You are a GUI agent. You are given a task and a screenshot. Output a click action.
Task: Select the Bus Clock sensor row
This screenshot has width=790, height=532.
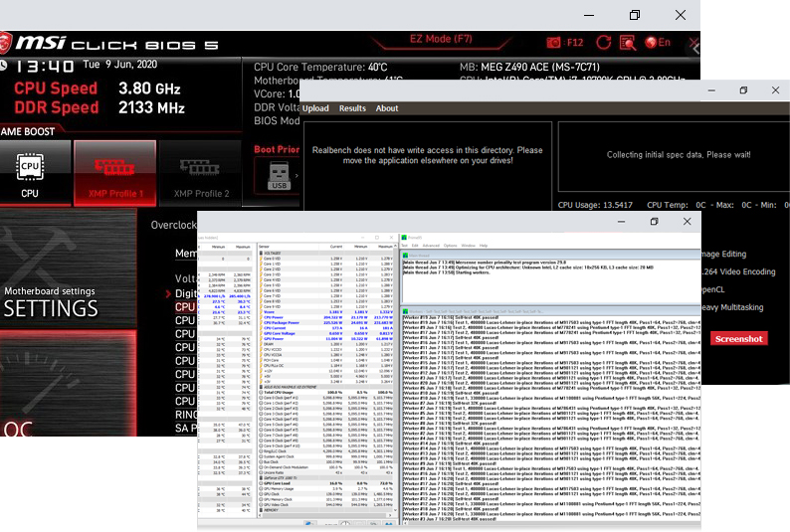point(326,462)
